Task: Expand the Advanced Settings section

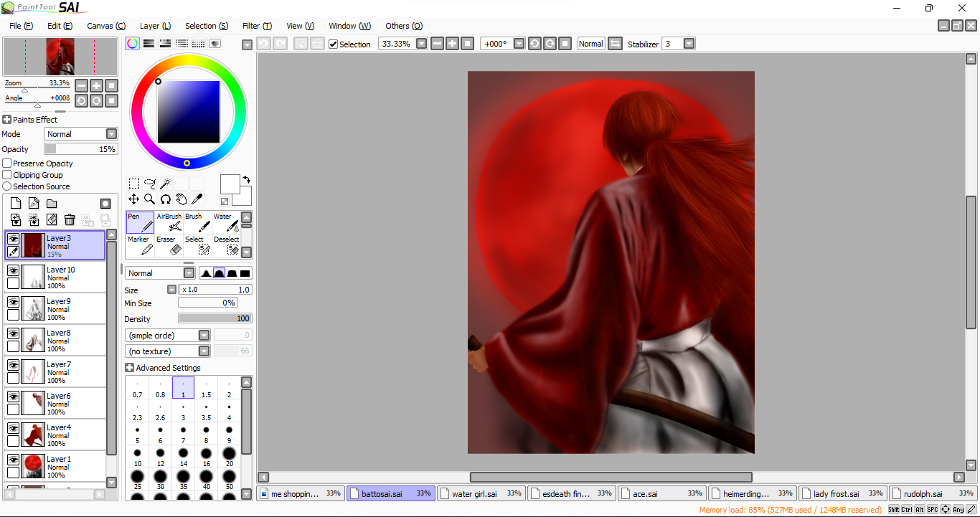Action: click(130, 368)
